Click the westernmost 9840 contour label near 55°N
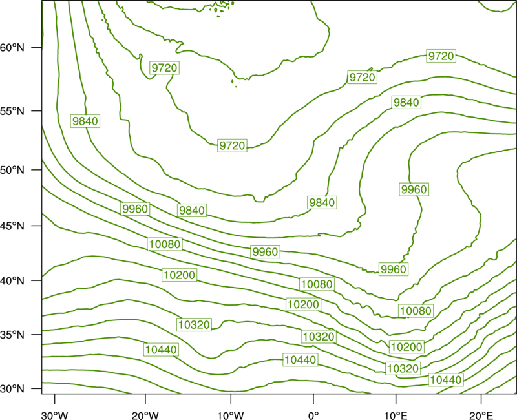 85,121
